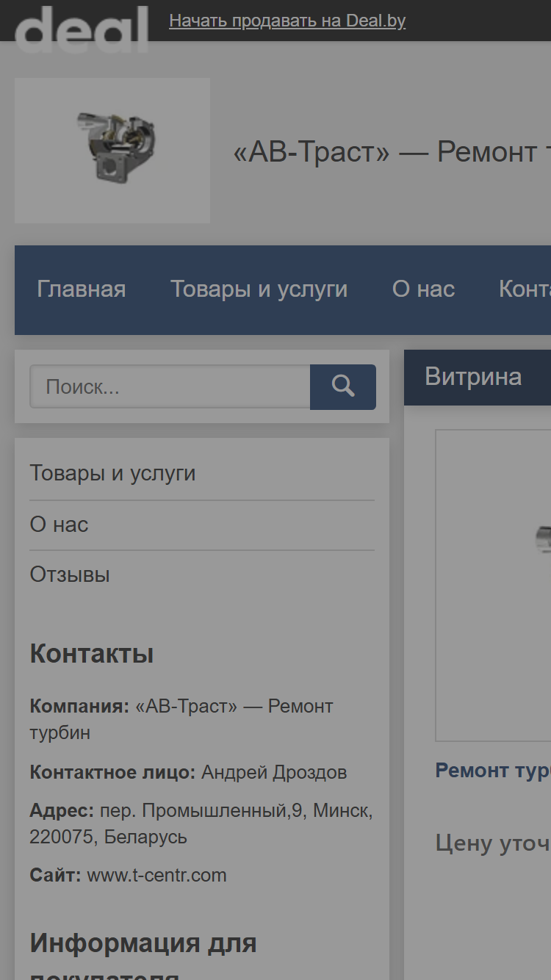The width and height of the screenshot is (551, 980).
Task: Focus the Поиск search field
Action: pyautogui.click(x=170, y=386)
